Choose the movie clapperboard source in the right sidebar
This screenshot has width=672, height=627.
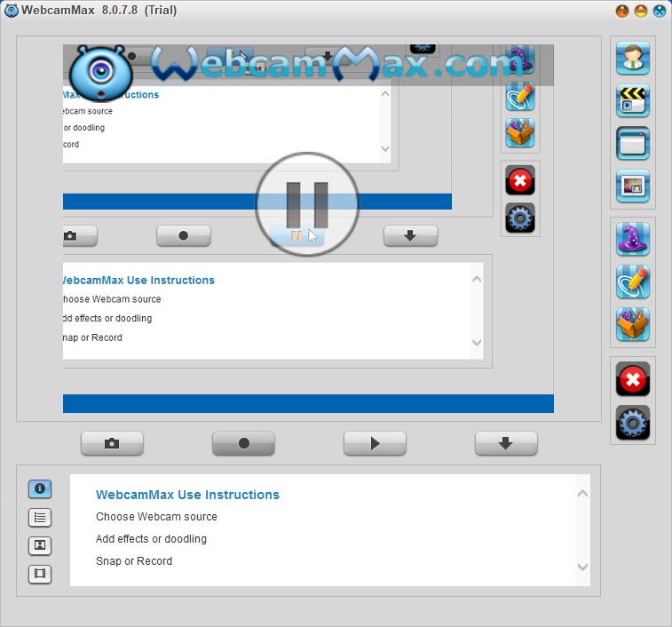pos(633,101)
